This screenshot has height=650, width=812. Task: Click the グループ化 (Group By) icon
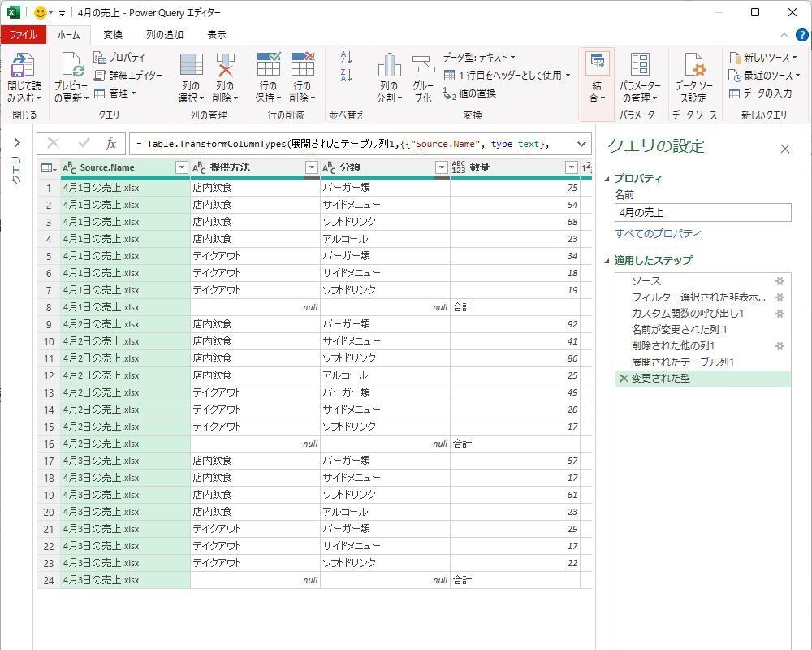point(422,67)
